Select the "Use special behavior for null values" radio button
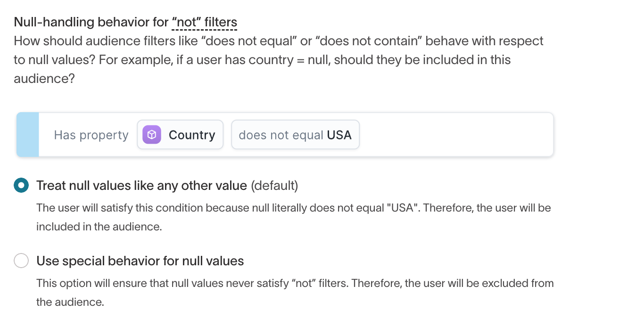 coord(21,261)
